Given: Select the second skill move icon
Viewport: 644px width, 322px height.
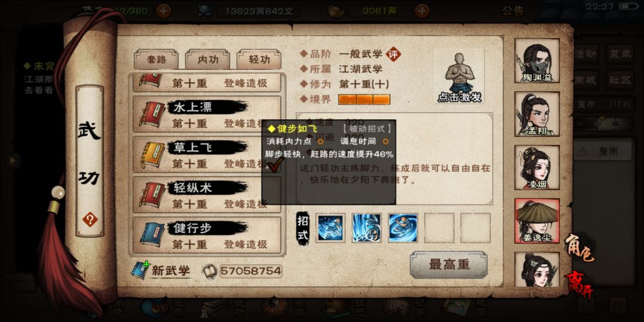Looking at the screenshot, I should pyautogui.click(x=366, y=228).
